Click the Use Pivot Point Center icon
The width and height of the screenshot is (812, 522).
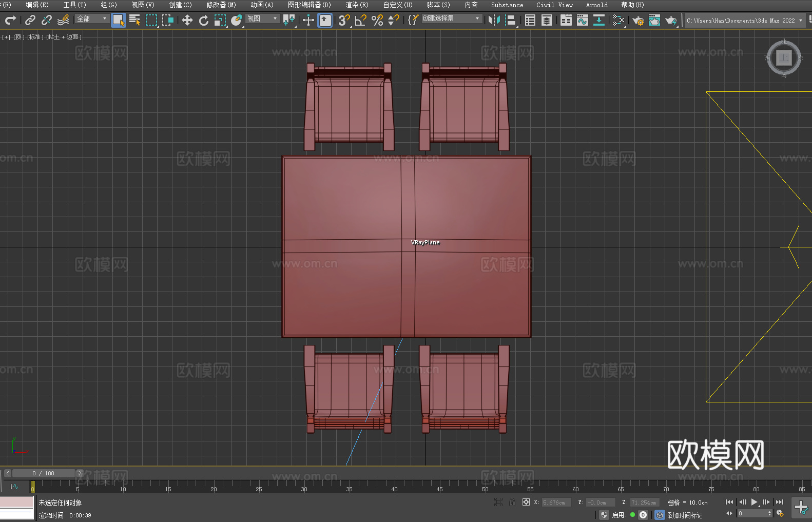tap(289, 20)
